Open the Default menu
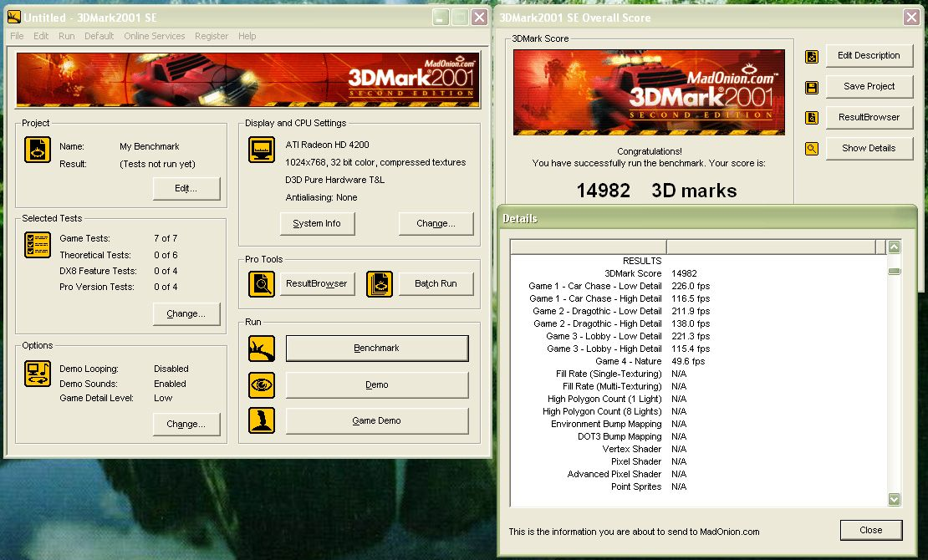The height and width of the screenshot is (560, 928). pyautogui.click(x=99, y=36)
